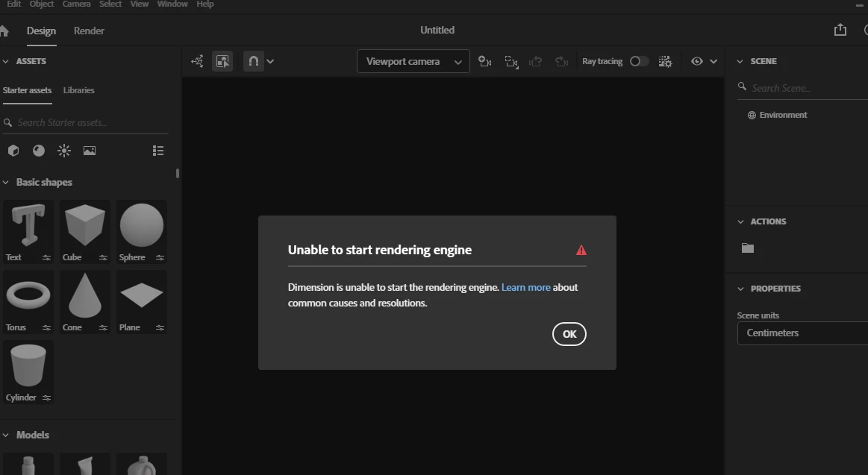
Task: Collapse the SCENE panel
Action: 740,61
